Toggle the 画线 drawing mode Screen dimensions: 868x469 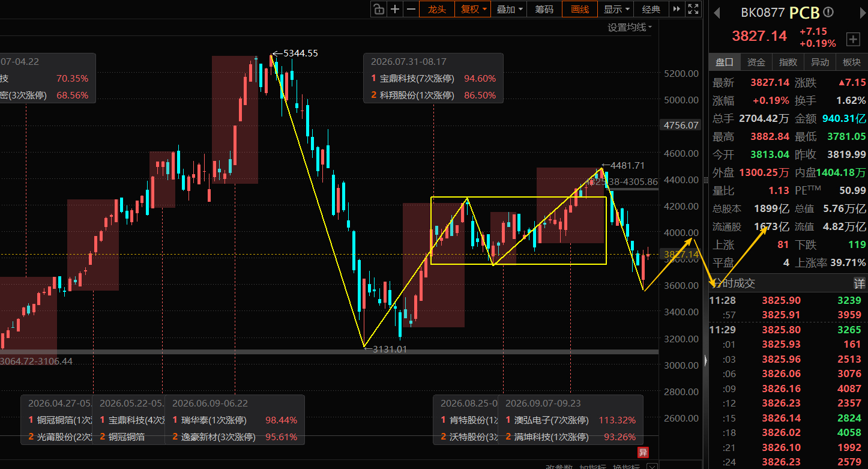click(580, 9)
